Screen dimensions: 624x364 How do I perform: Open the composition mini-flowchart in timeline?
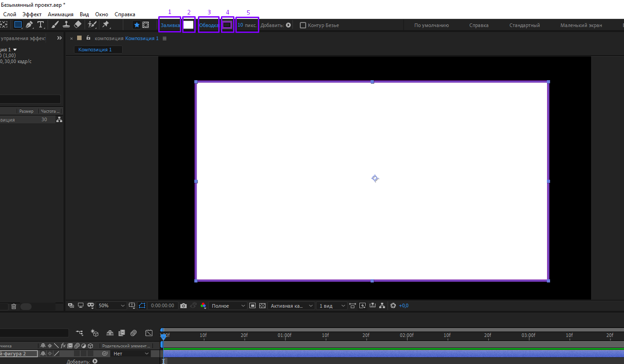[80, 333]
